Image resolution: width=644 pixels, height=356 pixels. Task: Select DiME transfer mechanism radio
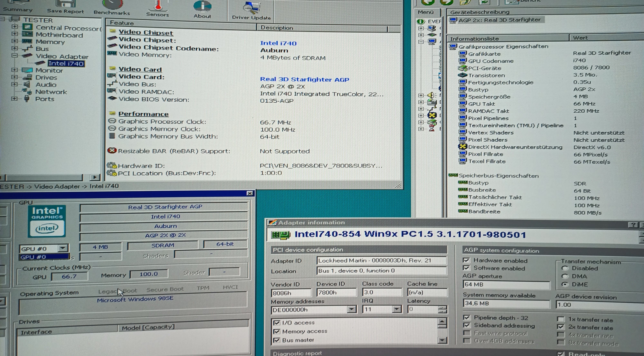tap(564, 284)
